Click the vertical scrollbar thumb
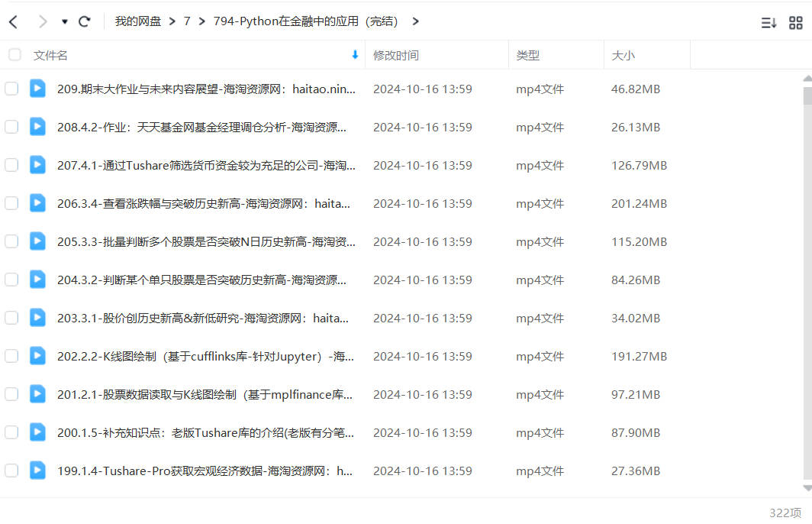The width and height of the screenshot is (812, 524). tap(807, 96)
